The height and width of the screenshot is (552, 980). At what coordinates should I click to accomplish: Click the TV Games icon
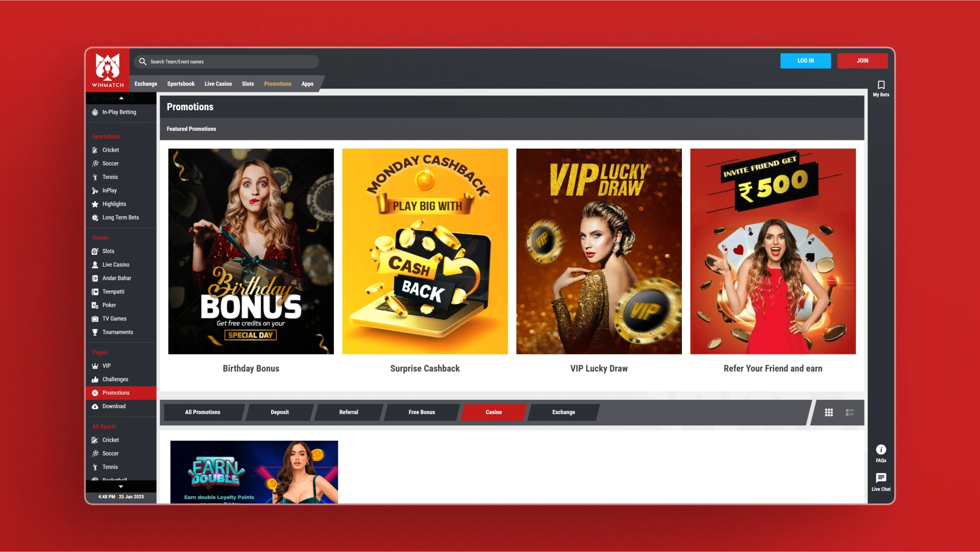(95, 319)
